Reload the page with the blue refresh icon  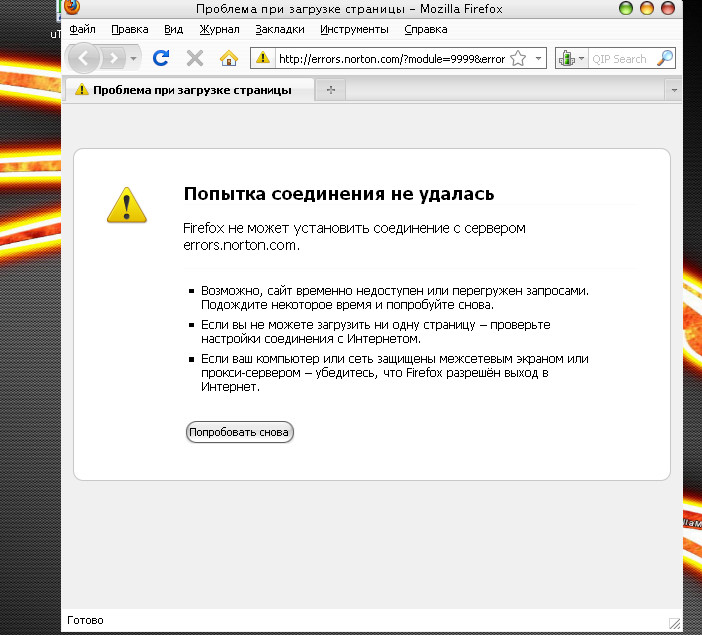161,58
